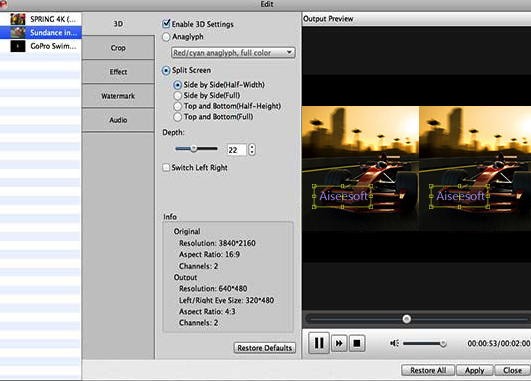Switch to the Crop tab

[x=118, y=48]
